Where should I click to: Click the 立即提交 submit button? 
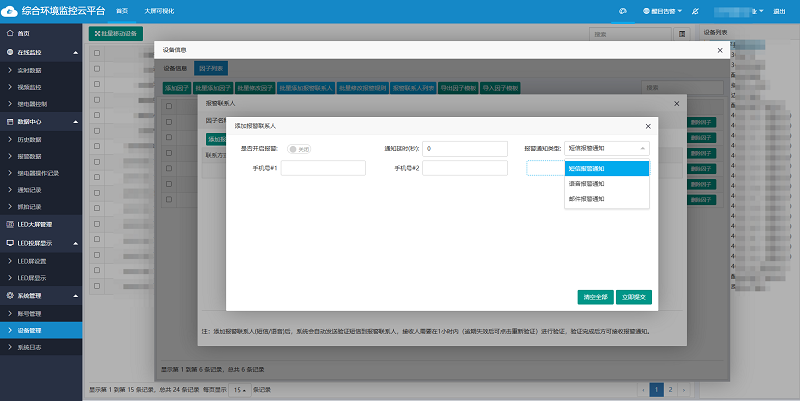coord(634,297)
